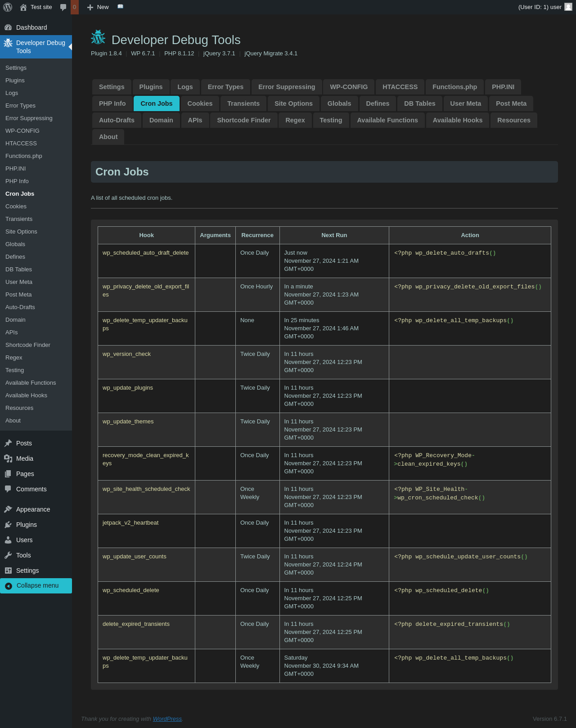Click the Dashboard gauge icon
Image resolution: width=576 pixels, height=728 pixels.
pyautogui.click(x=8, y=27)
